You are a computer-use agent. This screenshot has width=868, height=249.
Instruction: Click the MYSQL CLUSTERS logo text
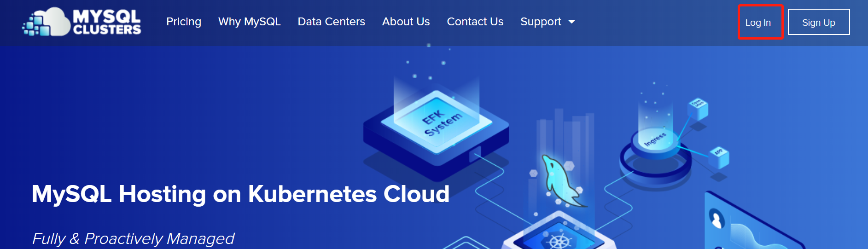click(107, 22)
